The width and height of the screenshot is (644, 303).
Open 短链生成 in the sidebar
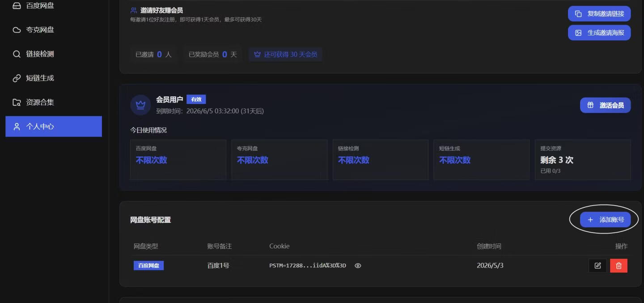point(54,78)
